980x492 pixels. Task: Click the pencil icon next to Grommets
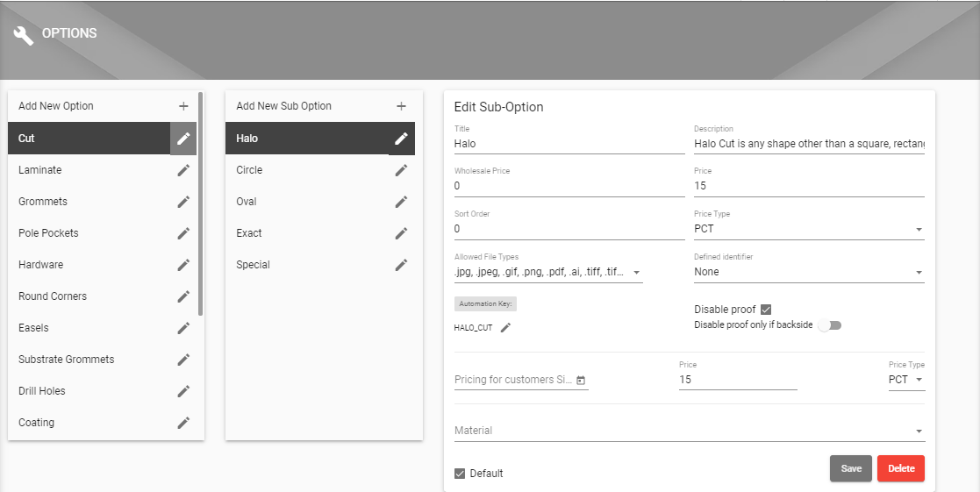click(x=183, y=202)
